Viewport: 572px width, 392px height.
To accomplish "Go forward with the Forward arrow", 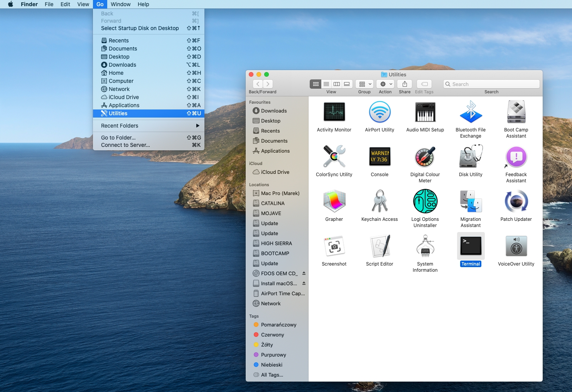I will (x=268, y=84).
